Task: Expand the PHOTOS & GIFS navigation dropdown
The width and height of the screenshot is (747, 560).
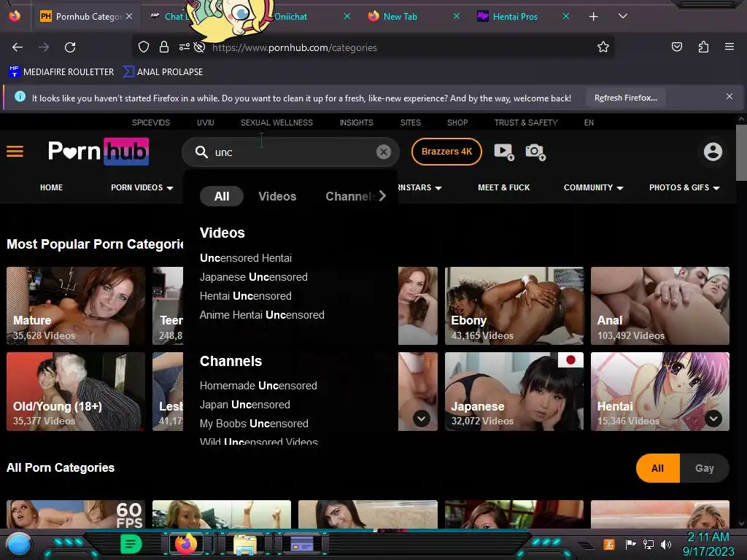Action: pos(684,187)
